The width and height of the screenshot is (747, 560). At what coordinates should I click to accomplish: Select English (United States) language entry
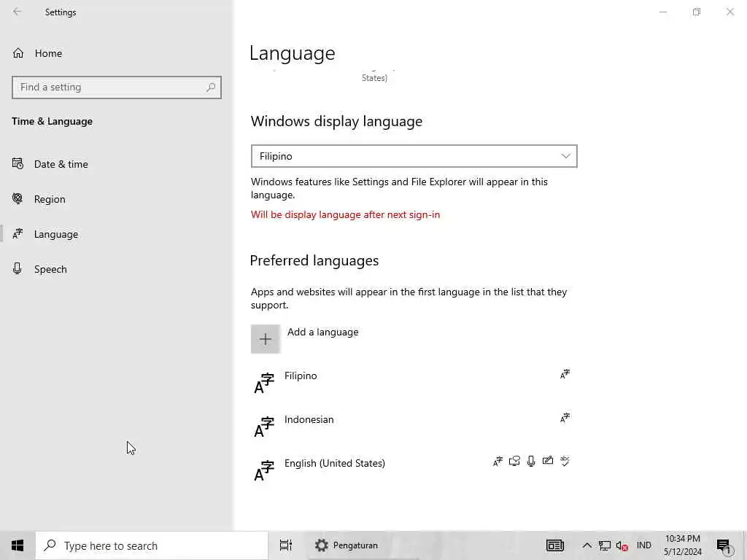click(x=413, y=470)
